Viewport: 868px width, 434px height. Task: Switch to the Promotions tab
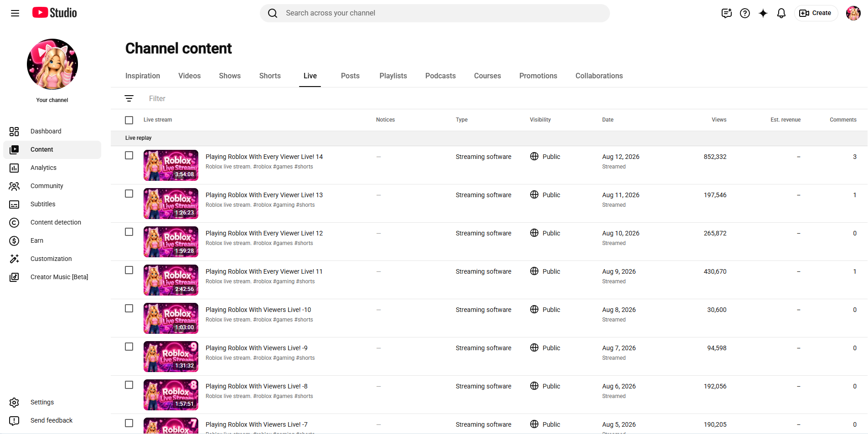point(538,76)
